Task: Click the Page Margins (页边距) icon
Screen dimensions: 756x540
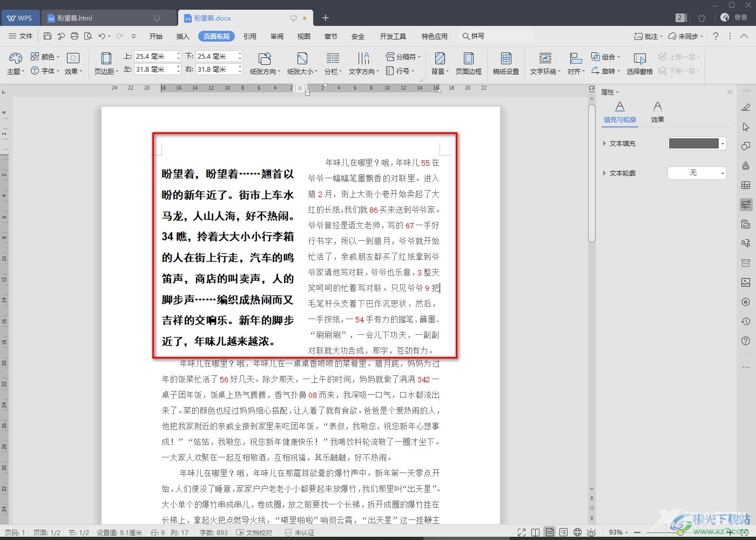Action: (x=106, y=58)
